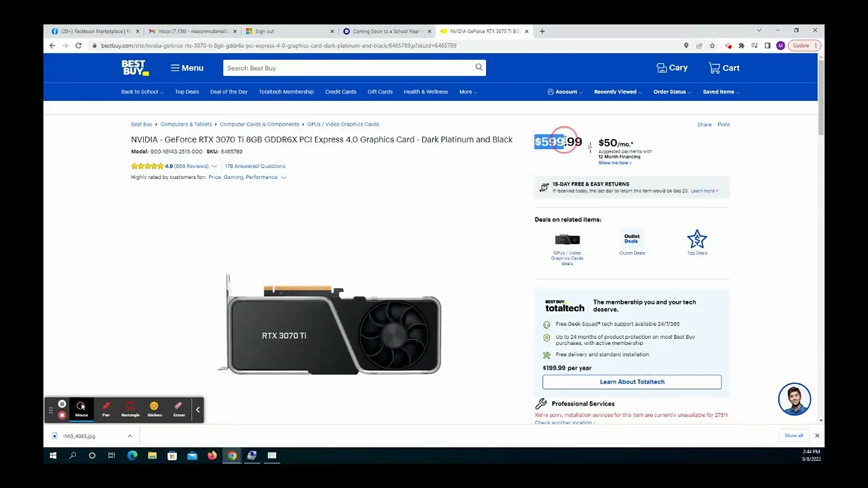Collapse the annotation toolbar arrow
Screen dimensions: 868x488
point(198,409)
